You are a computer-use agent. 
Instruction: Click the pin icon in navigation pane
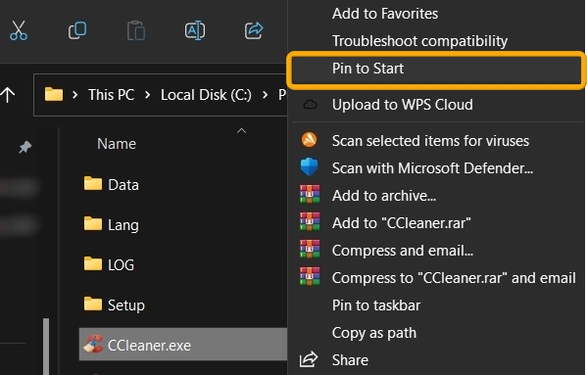tap(25, 147)
